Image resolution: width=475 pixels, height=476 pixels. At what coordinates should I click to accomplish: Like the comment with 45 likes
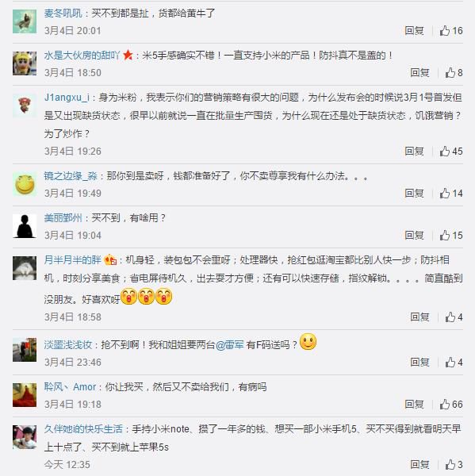[451, 152]
